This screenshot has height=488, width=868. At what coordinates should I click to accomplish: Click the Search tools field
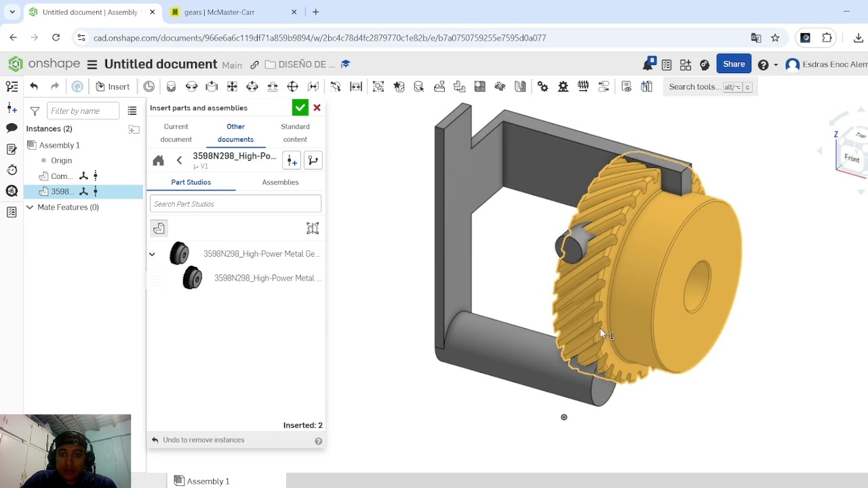[x=709, y=87]
